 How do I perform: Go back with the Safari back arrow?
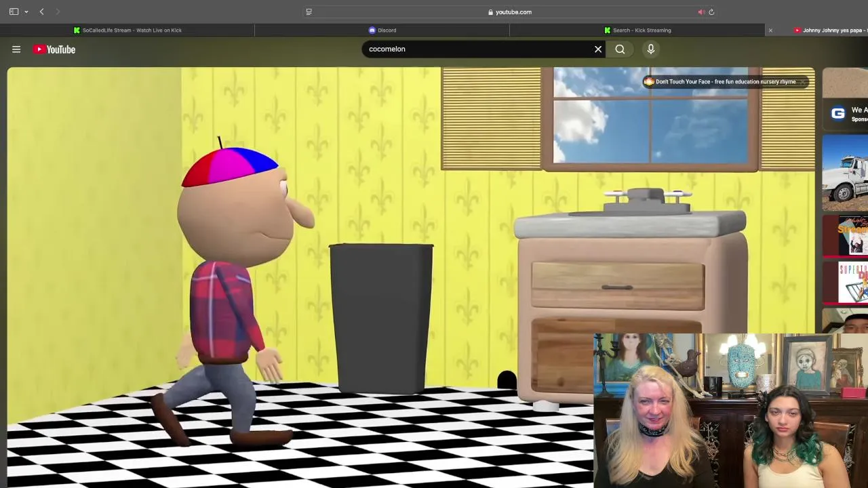pos(42,12)
